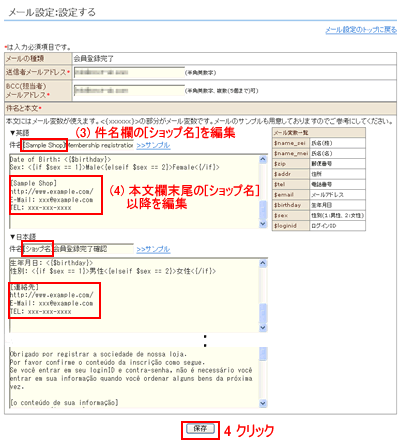400x448 pixels.
Task: Click the Portuguese textarea scroll down arrow
Action: pos(263,403)
